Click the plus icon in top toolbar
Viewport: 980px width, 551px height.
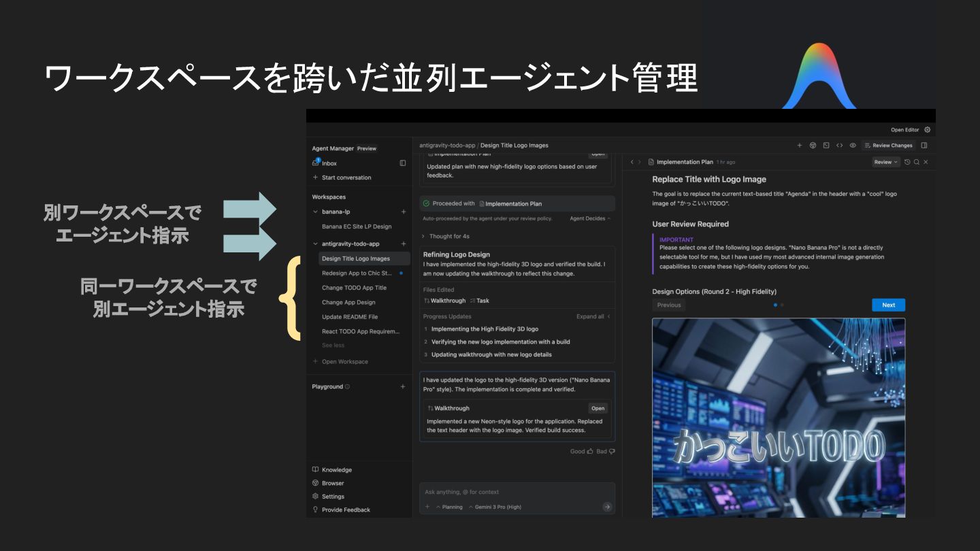pos(800,145)
